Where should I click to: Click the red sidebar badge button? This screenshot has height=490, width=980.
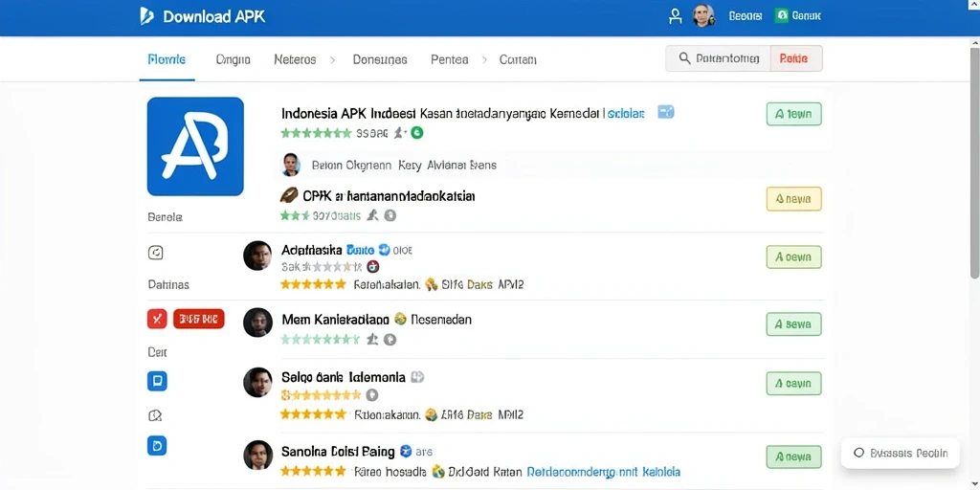pos(198,320)
